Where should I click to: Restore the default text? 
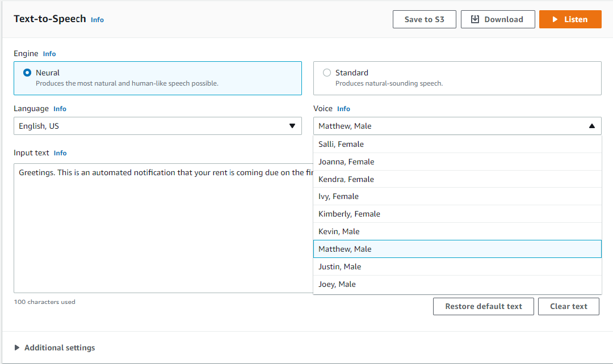[x=483, y=307]
